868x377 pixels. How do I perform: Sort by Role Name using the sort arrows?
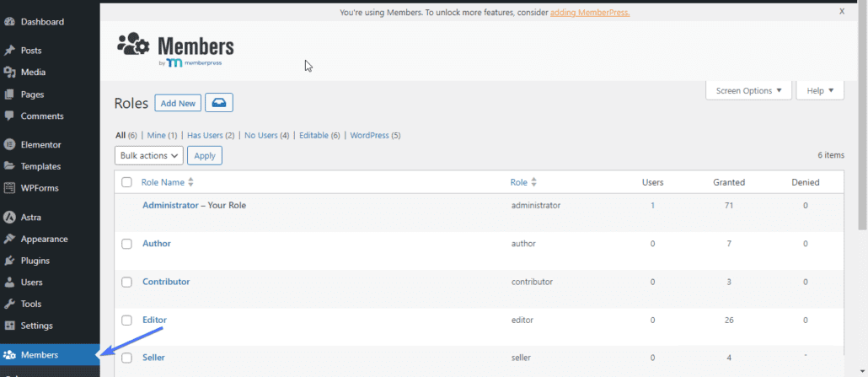(x=191, y=182)
